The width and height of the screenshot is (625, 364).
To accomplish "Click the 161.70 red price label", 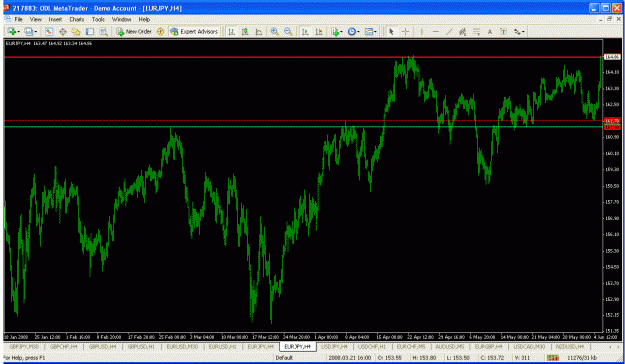I will point(612,120).
